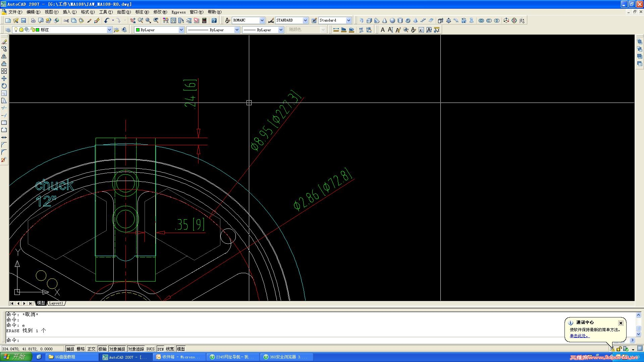Image resolution: width=644 pixels, height=362 pixels.
Task: Open the 绘图(D) menu
Action: click(x=124, y=12)
